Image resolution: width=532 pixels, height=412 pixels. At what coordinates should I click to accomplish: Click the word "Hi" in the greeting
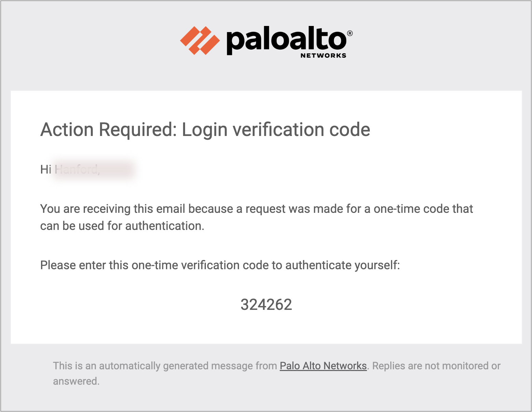click(x=46, y=169)
